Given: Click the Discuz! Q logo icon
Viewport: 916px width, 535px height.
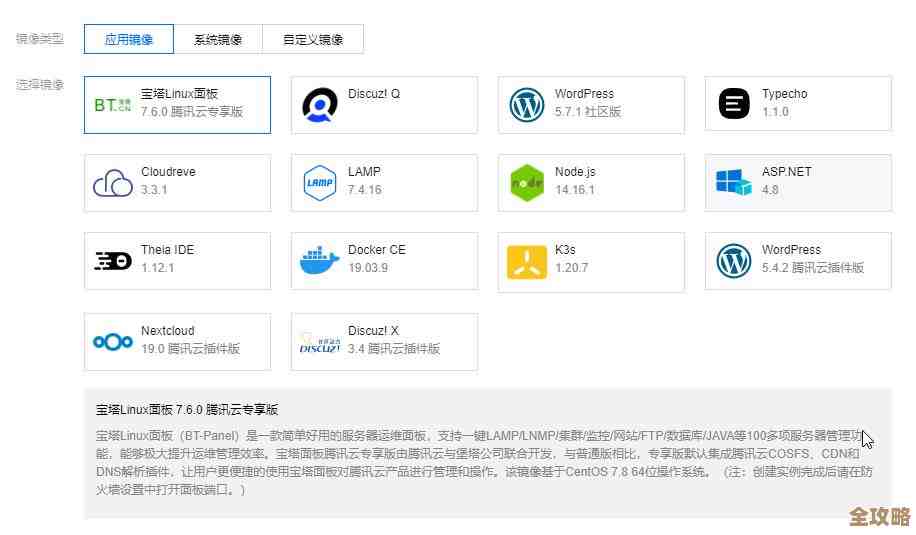Looking at the screenshot, I should [320, 105].
